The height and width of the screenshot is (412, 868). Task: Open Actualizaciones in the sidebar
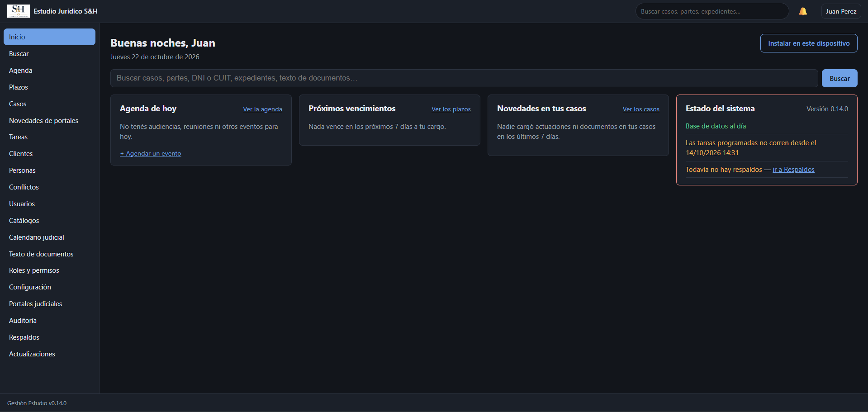point(49,354)
